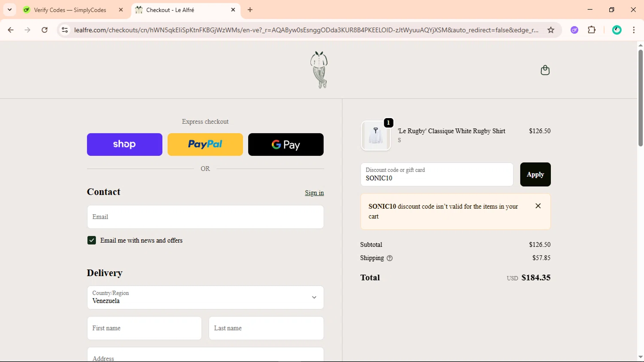
Task: Open Chrome's three-dot menu
Action: tap(634, 30)
